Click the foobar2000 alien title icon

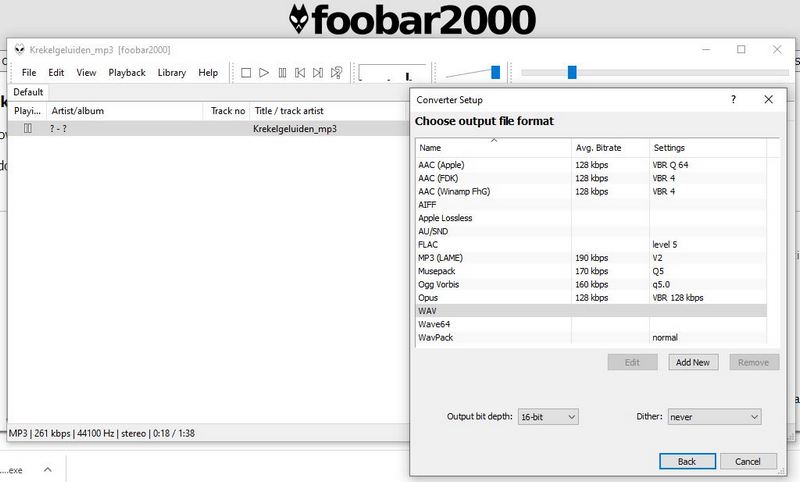pyautogui.click(x=19, y=49)
